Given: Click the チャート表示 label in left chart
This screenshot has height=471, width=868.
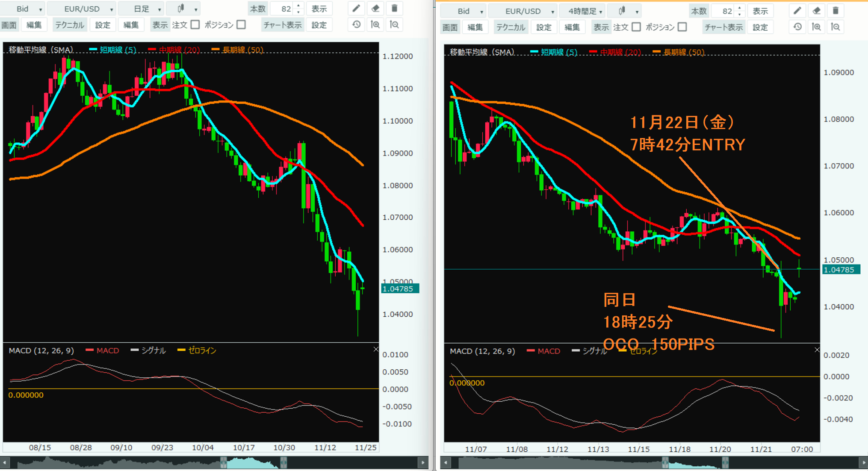Looking at the screenshot, I should coord(283,25).
